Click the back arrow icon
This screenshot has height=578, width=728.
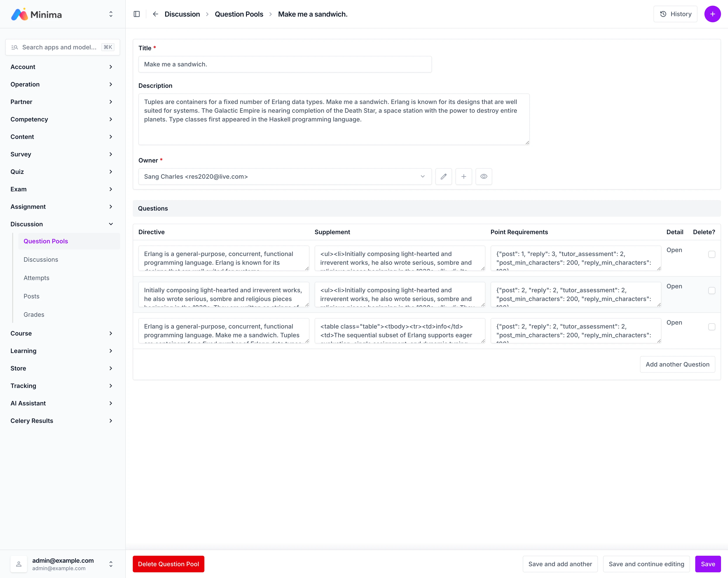tap(155, 14)
